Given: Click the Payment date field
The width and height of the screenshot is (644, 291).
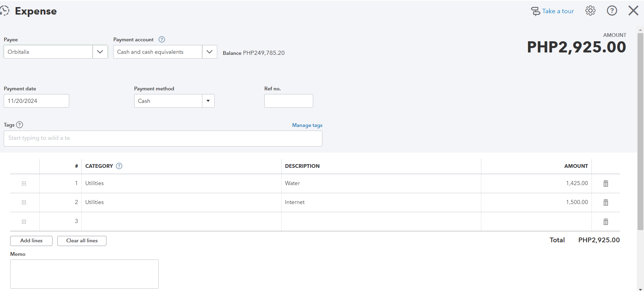Looking at the screenshot, I should 36,101.
